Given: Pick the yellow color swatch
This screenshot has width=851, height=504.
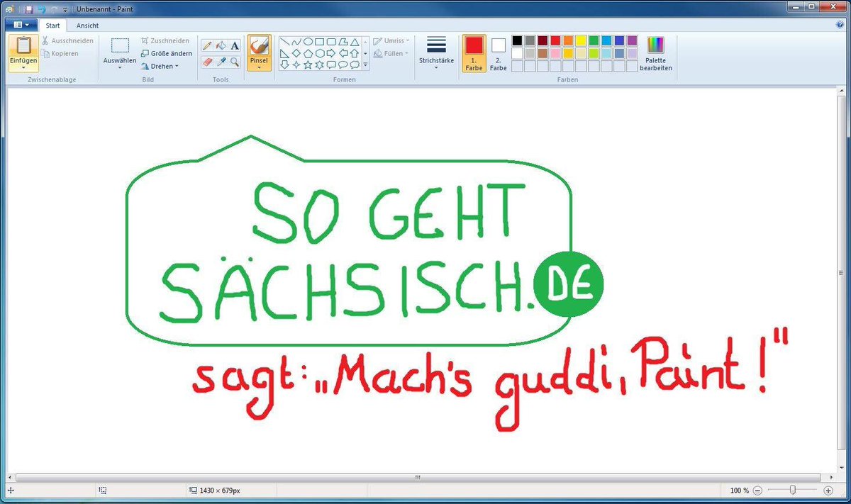Looking at the screenshot, I should pyautogui.click(x=581, y=40).
